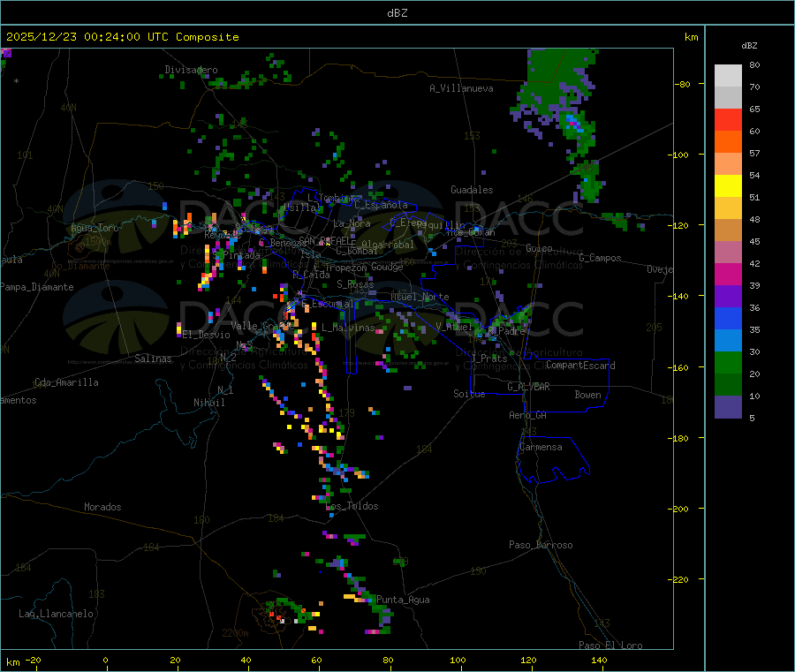This screenshot has width=795, height=672.
Task: Click the Bowen map label
Action: point(587,395)
